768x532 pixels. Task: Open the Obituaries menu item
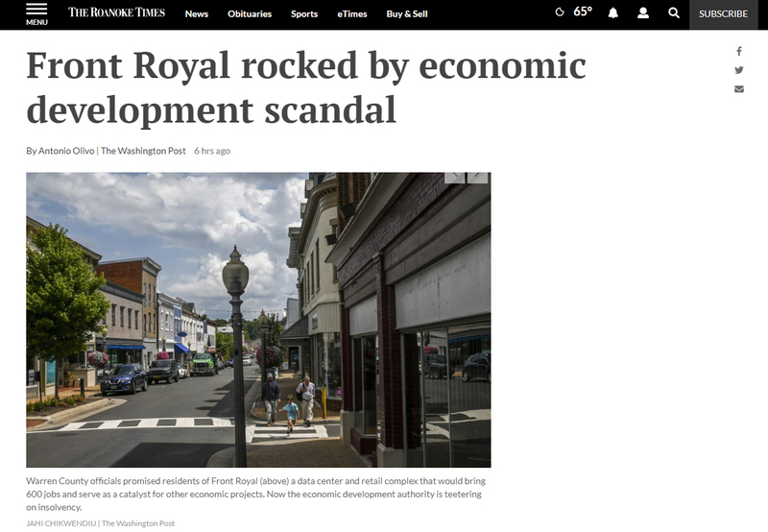click(250, 13)
